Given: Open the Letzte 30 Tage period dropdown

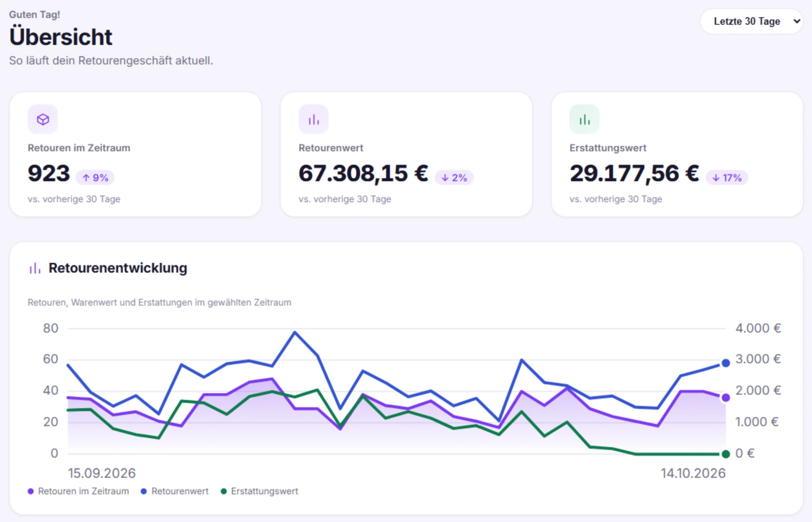Looking at the screenshot, I should (x=751, y=21).
